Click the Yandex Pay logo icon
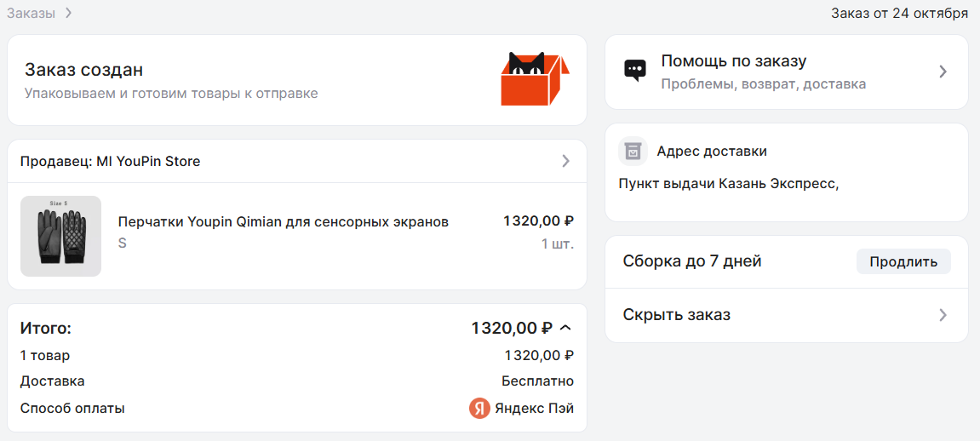This screenshot has width=980, height=441. click(x=479, y=408)
